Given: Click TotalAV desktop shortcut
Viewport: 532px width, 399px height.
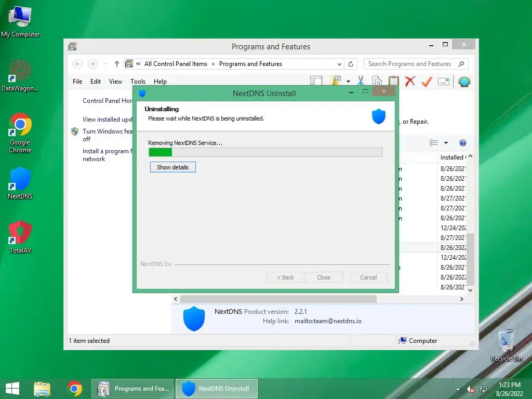Looking at the screenshot, I should [x=20, y=237].
